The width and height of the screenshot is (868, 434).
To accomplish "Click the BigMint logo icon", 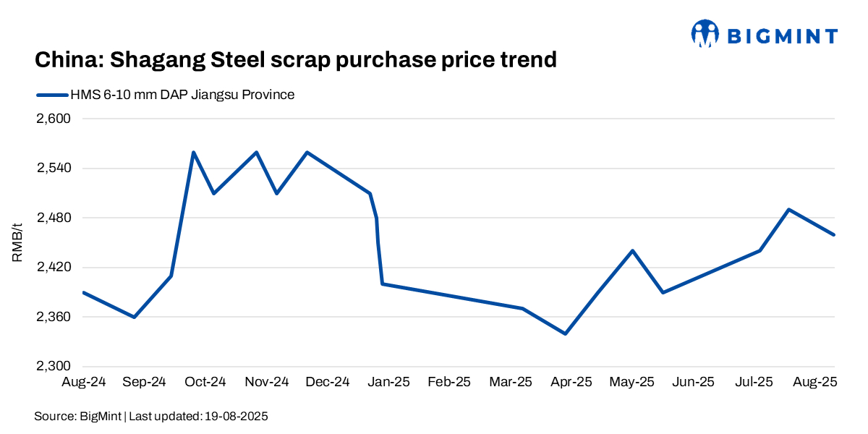I will click(x=705, y=33).
